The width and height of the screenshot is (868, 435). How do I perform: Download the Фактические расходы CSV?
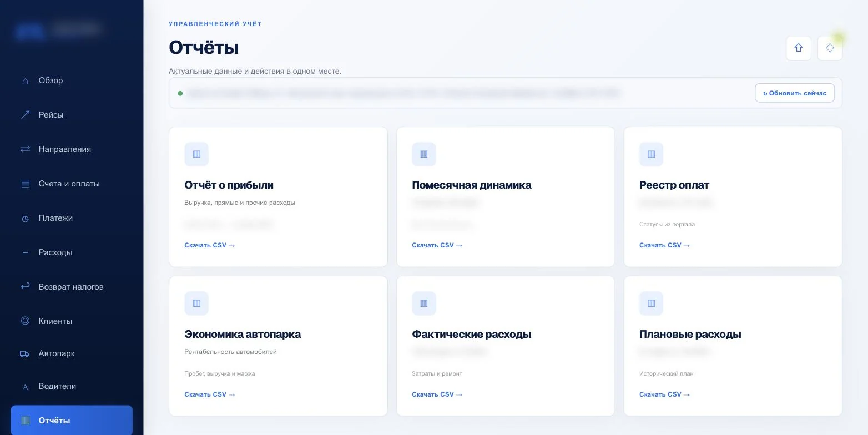[437, 394]
